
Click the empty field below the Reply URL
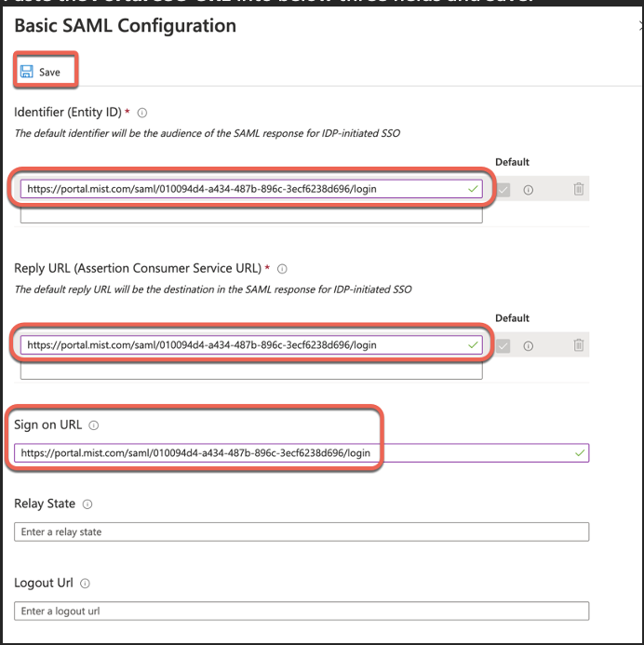(x=251, y=371)
